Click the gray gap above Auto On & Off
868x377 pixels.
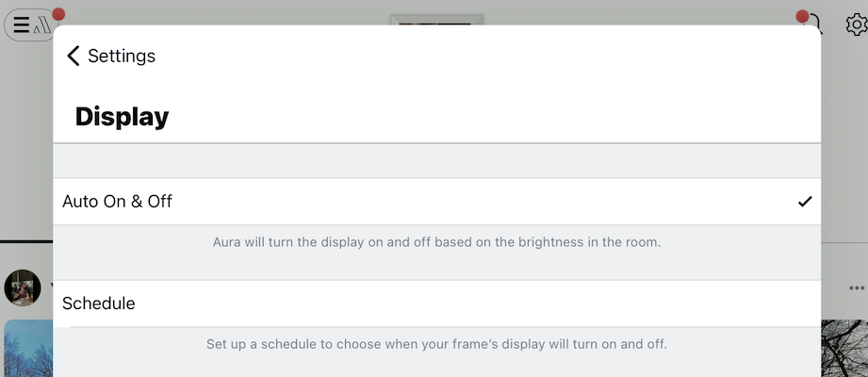[436, 161]
